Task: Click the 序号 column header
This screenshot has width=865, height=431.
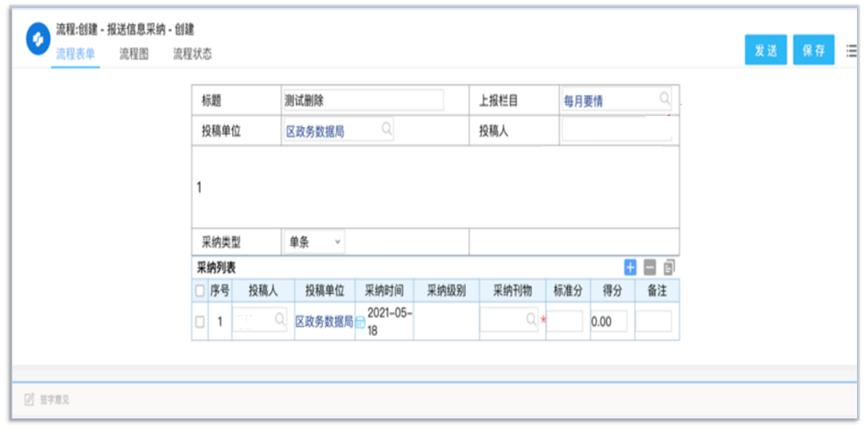Action: point(220,291)
